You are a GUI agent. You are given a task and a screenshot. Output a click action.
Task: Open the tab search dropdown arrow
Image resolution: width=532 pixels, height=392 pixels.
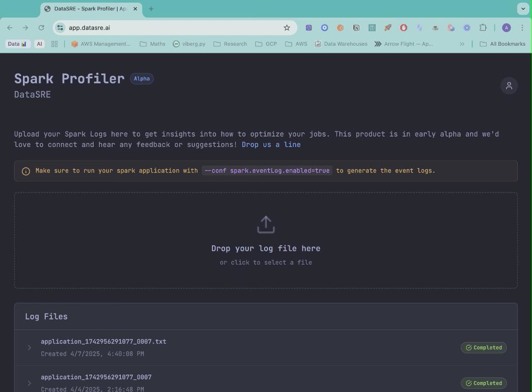(523, 9)
